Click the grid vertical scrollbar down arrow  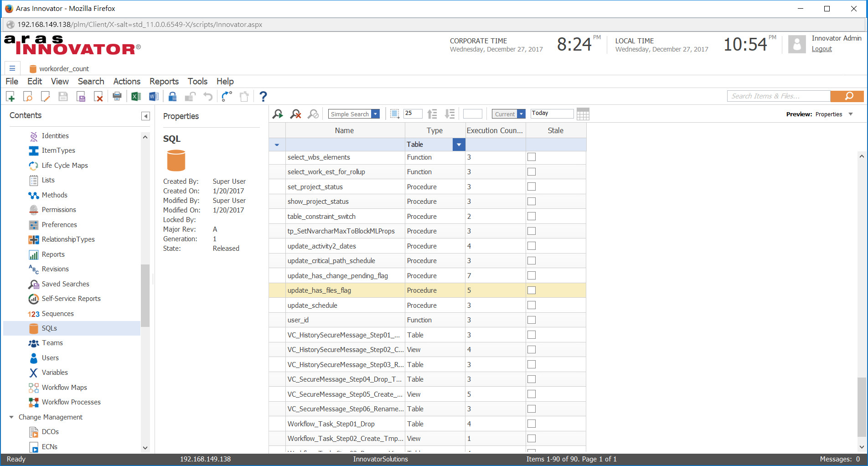point(862,447)
